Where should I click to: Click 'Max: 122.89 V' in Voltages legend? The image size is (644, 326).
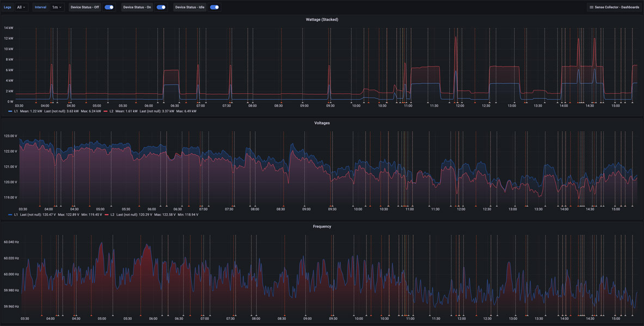[69, 214]
